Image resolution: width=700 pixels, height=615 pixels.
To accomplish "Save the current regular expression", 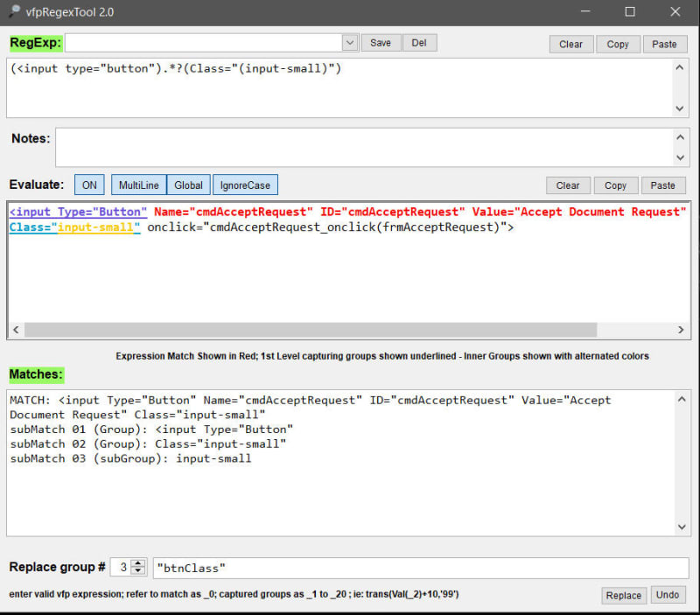I will pos(381,43).
